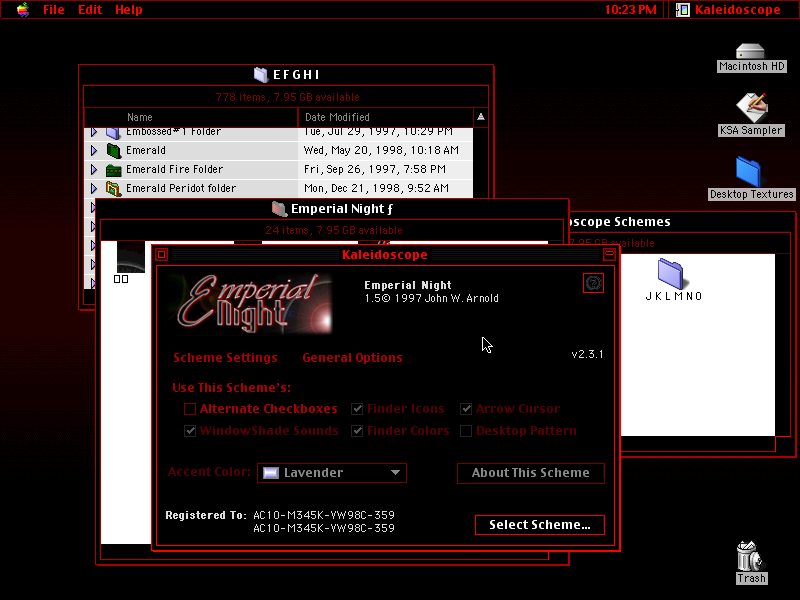Select the Emerald Fire Folder name
Image resolution: width=800 pixels, height=600 pixels.
(174, 169)
